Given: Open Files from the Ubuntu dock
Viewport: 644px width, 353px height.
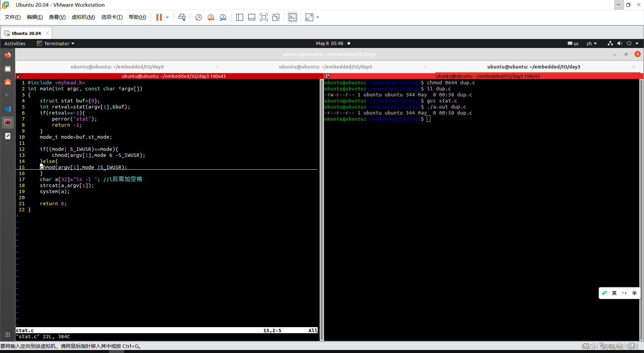Looking at the screenshot, I should point(8,69).
